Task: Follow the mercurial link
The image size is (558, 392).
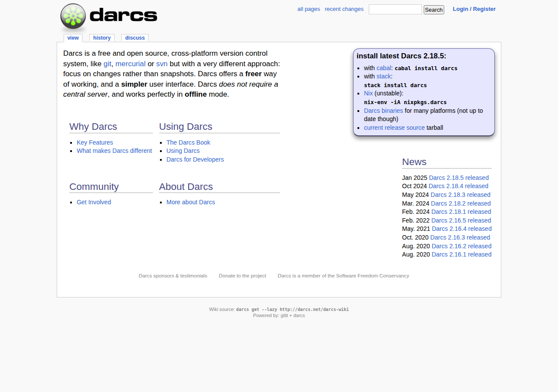Action: click(x=130, y=64)
